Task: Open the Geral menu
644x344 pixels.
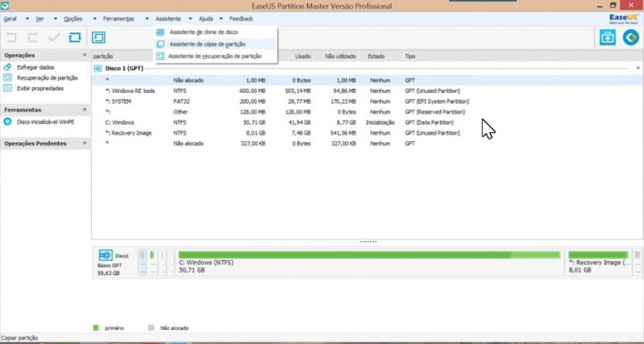Action: [x=10, y=19]
